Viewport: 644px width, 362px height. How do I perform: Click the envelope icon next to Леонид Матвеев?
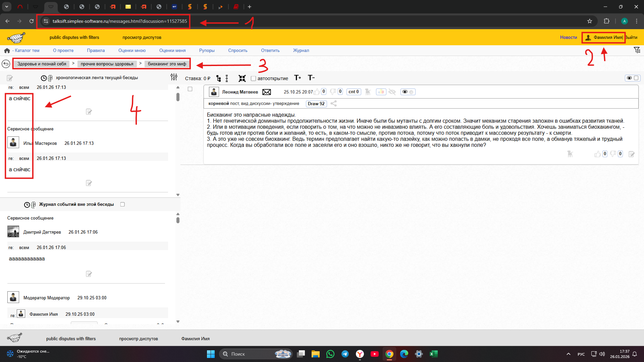coord(267,92)
